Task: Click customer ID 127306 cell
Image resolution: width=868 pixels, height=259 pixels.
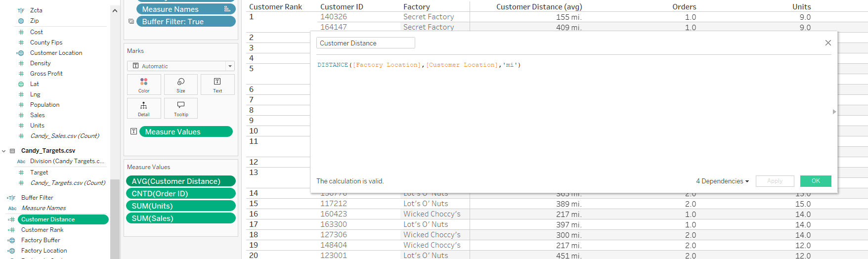Action: [x=334, y=235]
